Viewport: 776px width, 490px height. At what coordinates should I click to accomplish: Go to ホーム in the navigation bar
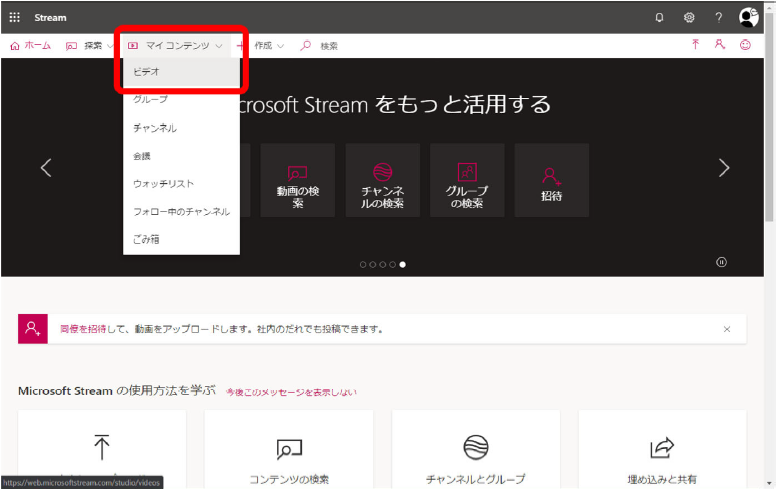click(x=31, y=46)
